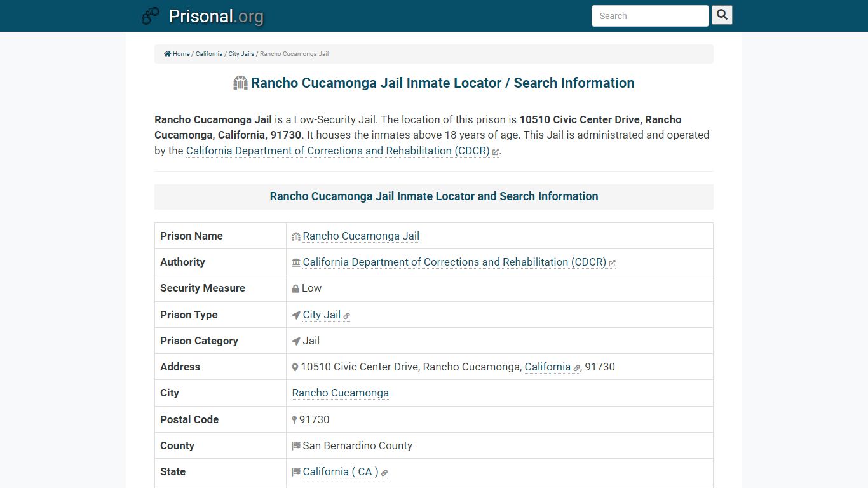Click the map pin icon in Address row
The height and width of the screenshot is (488, 868).
(295, 367)
